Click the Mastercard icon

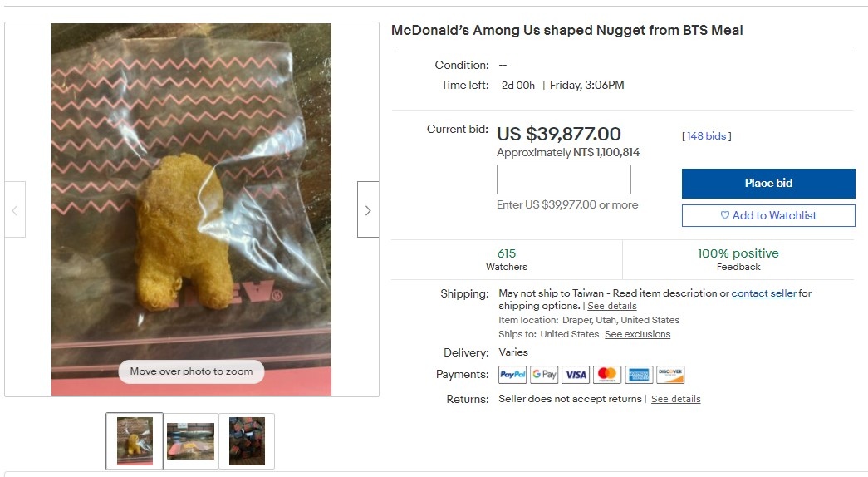[607, 375]
